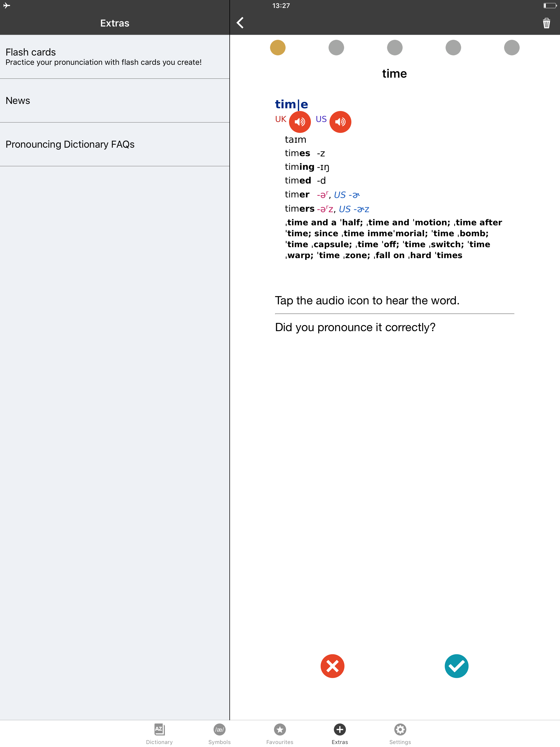Play the UK pronunciation audio
560x747 pixels.
pyautogui.click(x=300, y=122)
